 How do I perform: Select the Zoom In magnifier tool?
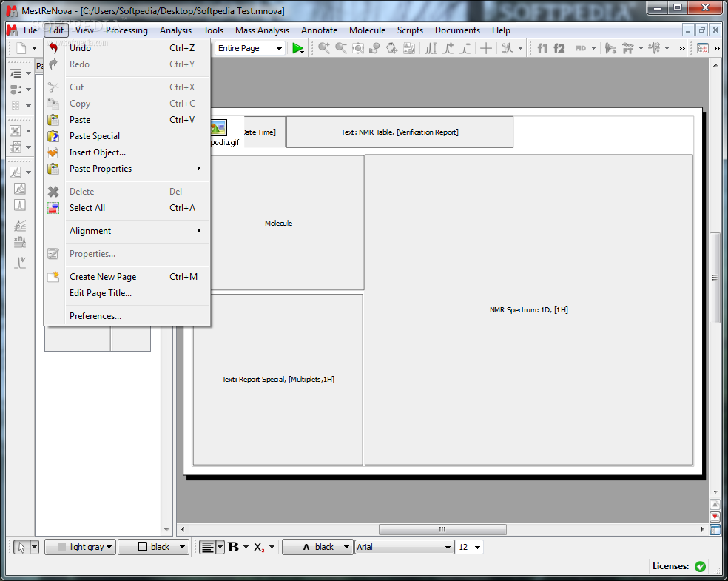pyautogui.click(x=324, y=48)
